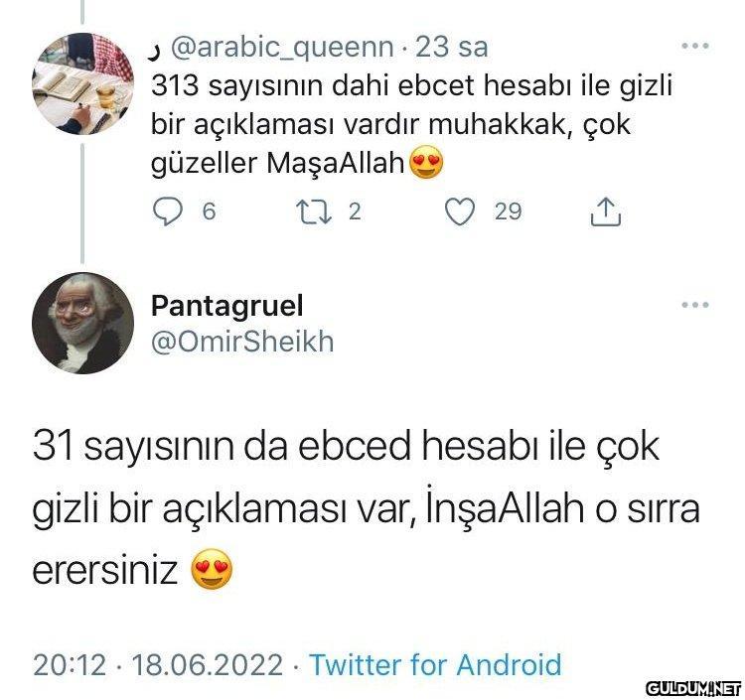
Task: Click the 23 sa tweet time
Action: pyautogui.click(x=452, y=47)
